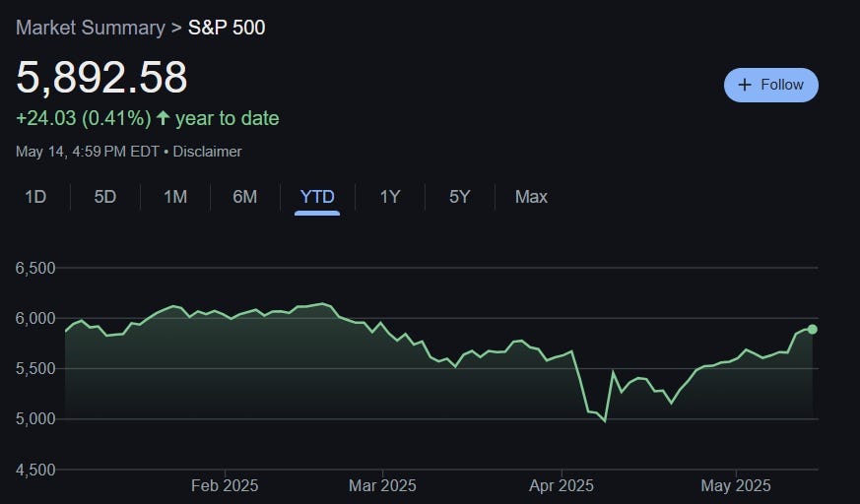Image resolution: width=860 pixels, height=504 pixels.
Task: Open the Disclaimer link
Action: click(x=207, y=152)
